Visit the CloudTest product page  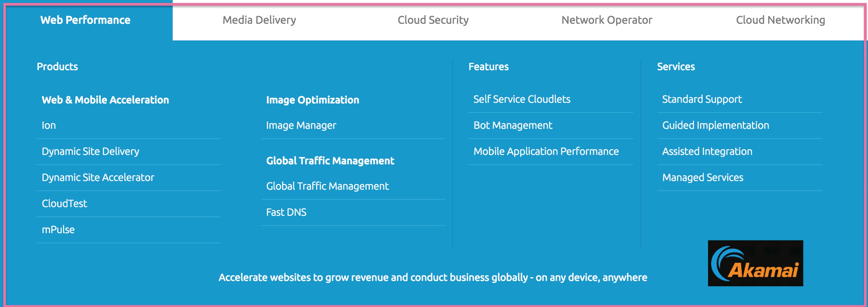click(64, 203)
